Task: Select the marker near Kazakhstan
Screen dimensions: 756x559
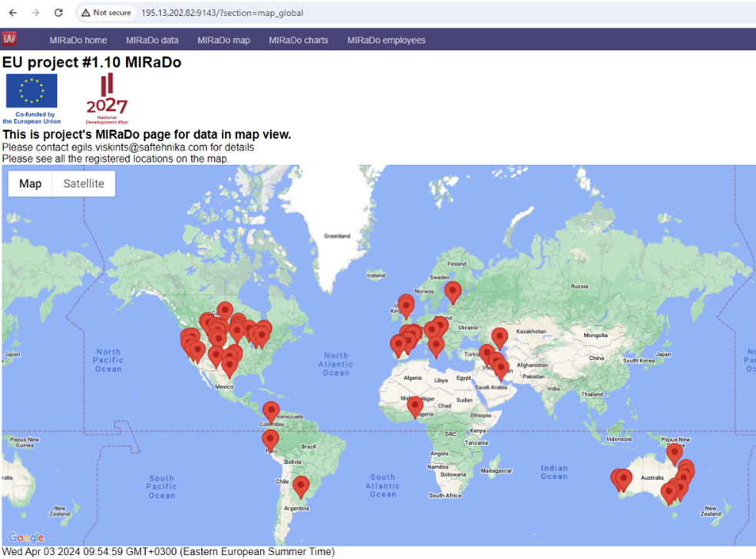Action: click(x=500, y=339)
